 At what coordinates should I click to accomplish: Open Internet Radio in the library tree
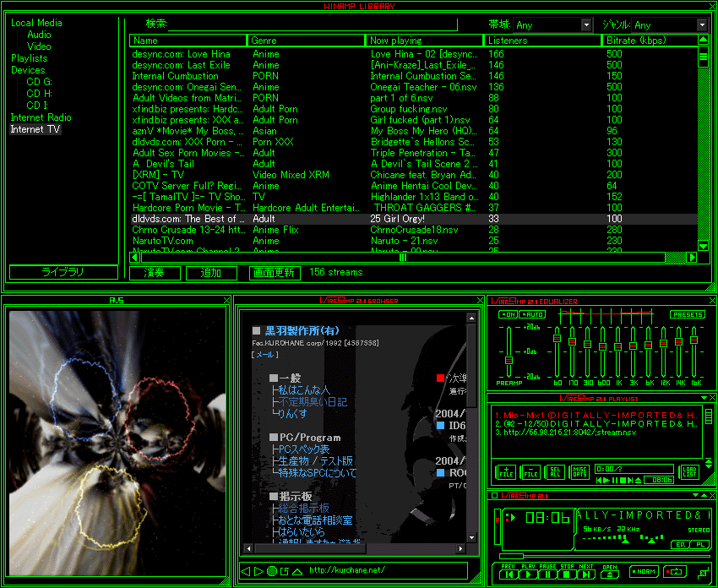[x=41, y=117]
